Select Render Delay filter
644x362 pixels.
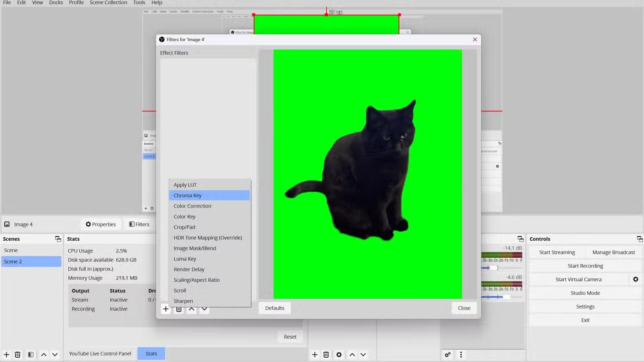[x=209, y=269]
